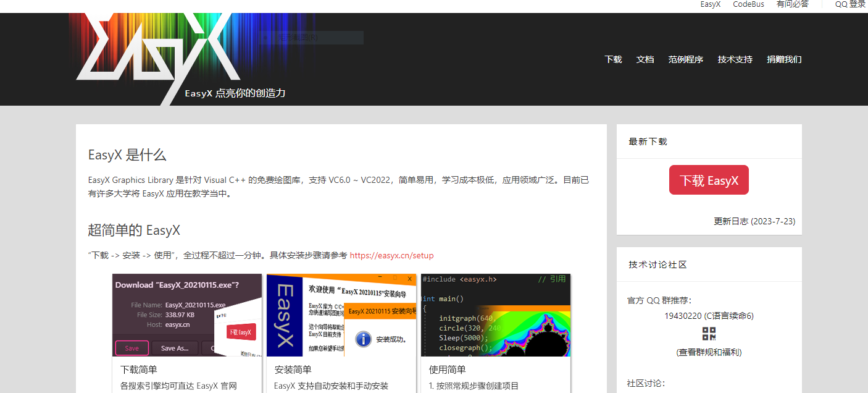
Task: Open the 文档 navigation menu item
Action: [x=645, y=59]
